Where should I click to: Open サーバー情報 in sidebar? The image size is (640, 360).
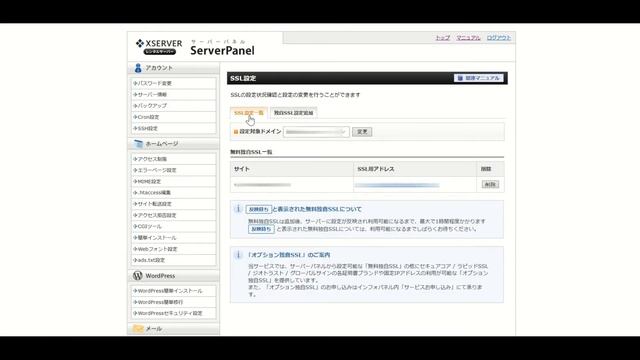[173, 94]
